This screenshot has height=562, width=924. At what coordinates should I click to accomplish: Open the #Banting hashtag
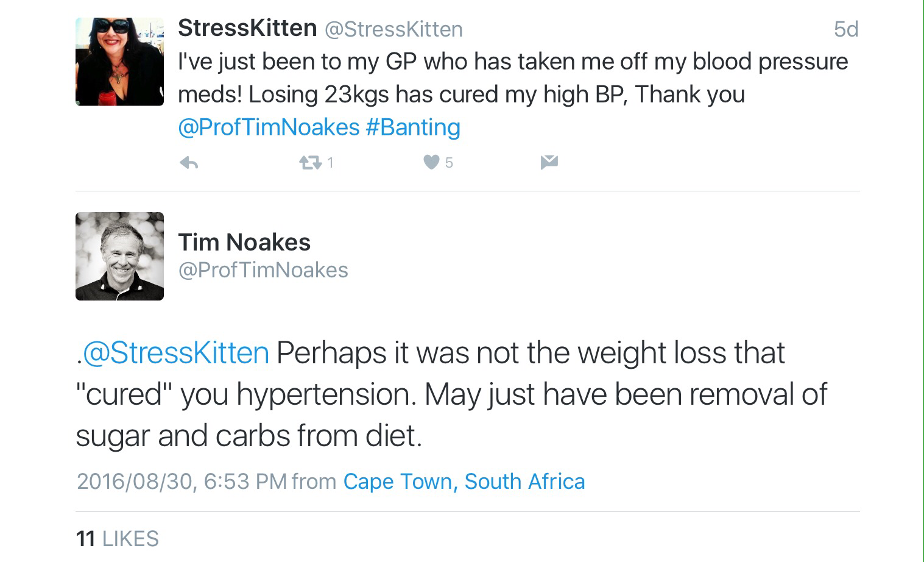coord(413,127)
